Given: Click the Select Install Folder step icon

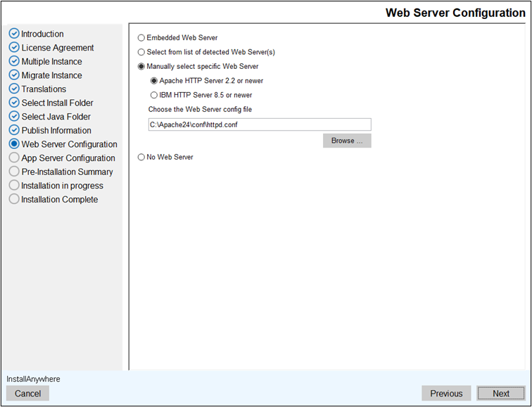Looking at the screenshot, I should click(x=14, y=103).
